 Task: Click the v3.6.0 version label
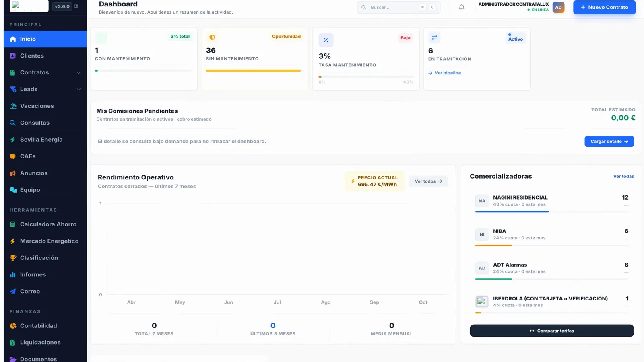[62, 6]
